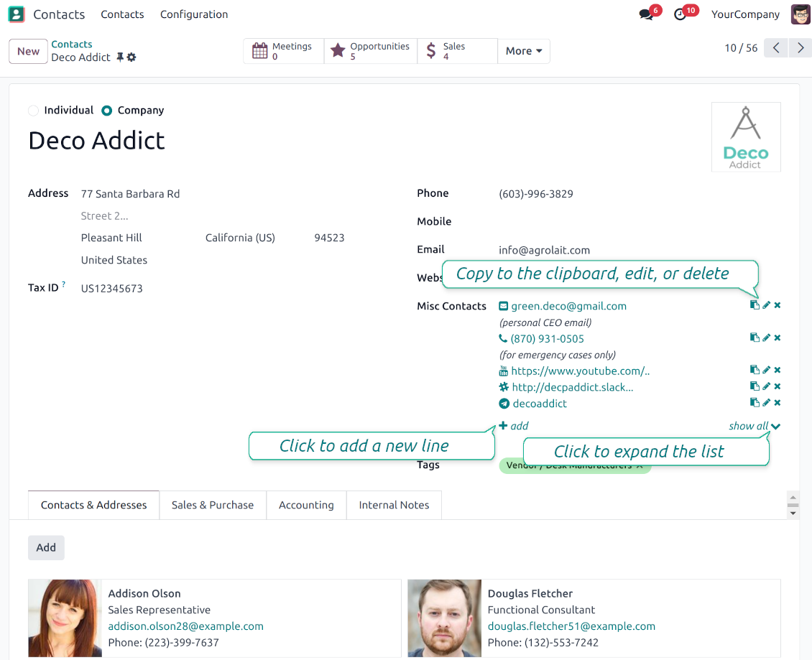Image resolution: width=812 pixels, height=660 pixels.
Task: Delete the Slack misc contact line
Action: click(x=778, y=386)
